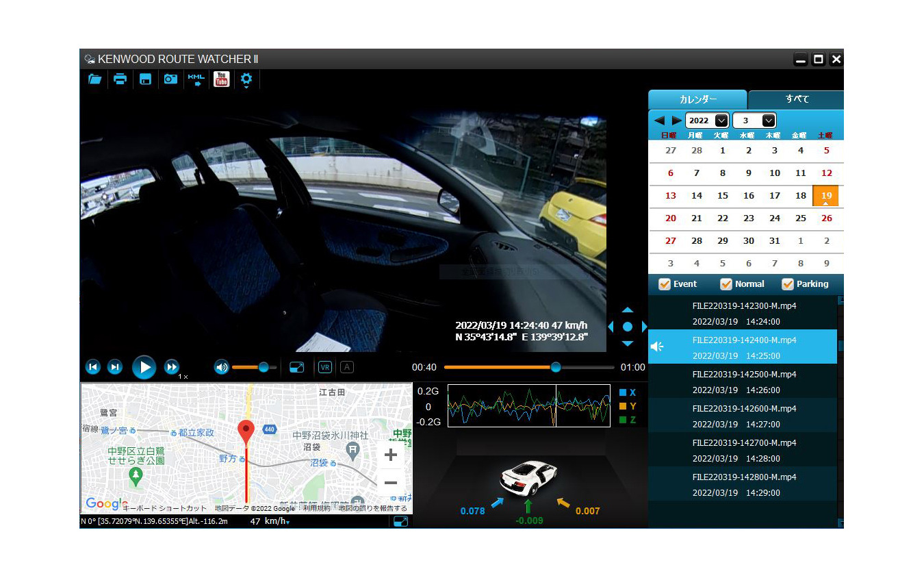
Task: Click 地図の誤りを報告する link
Action: pos(373,508)
